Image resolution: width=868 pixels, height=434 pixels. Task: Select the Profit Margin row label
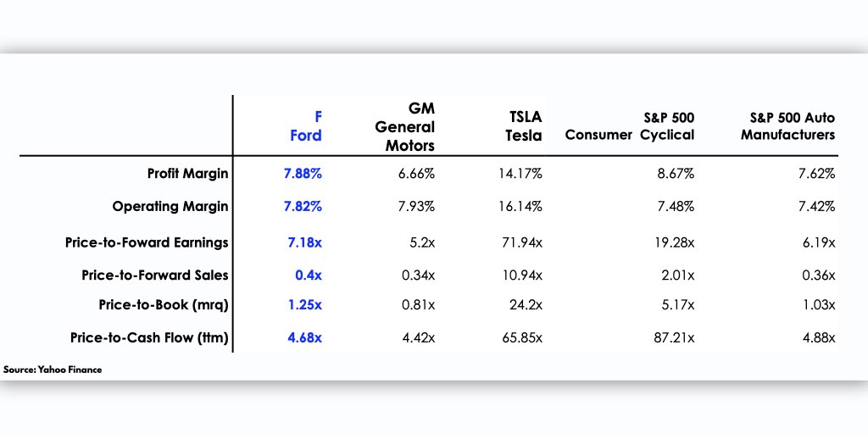[187, 174]
